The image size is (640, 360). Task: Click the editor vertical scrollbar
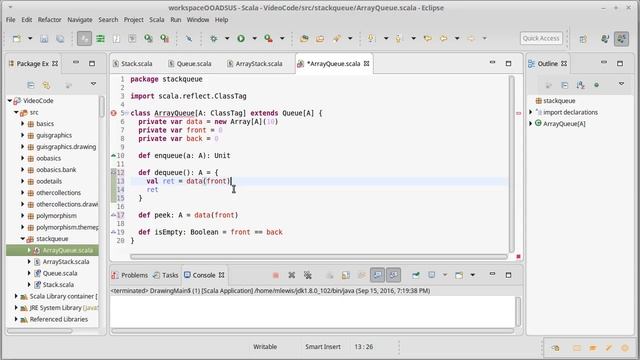click(511, 163)
